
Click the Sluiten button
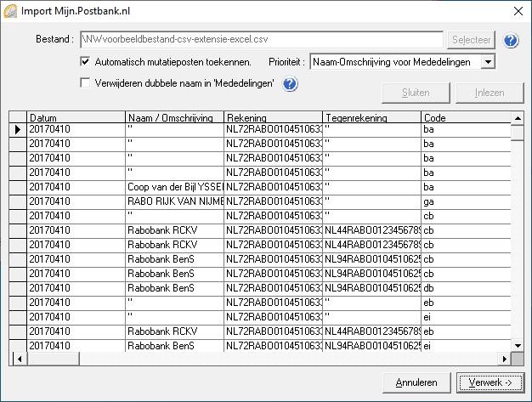coord(415,93)
